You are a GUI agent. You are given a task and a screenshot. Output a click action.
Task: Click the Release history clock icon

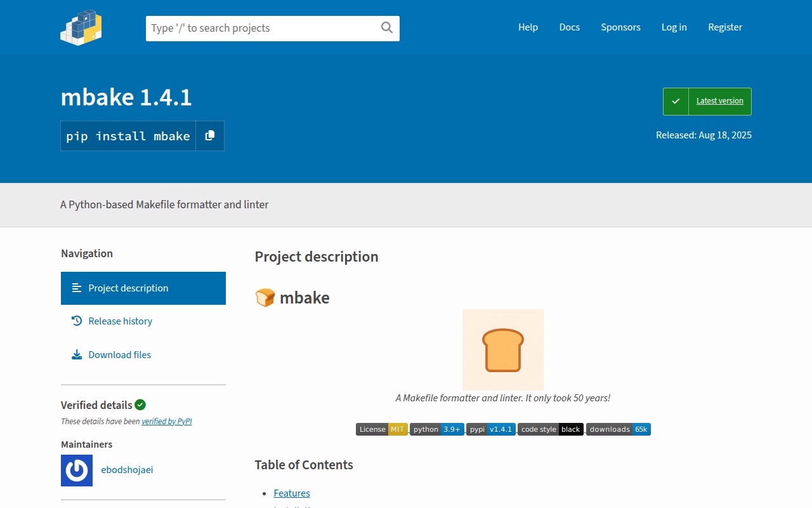click(x=77, y=321)
